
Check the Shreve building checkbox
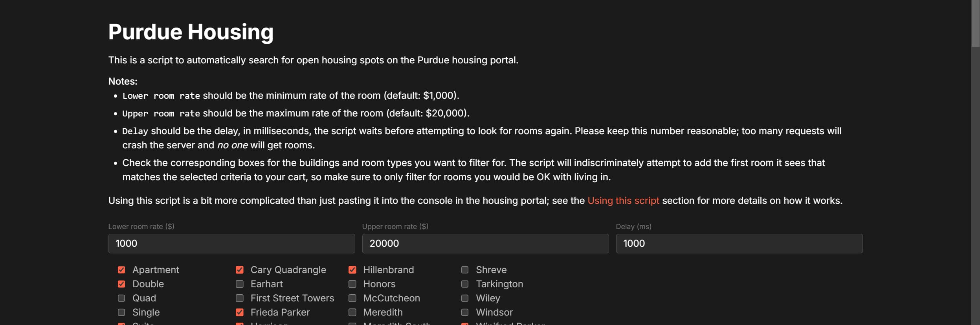pyautogui.click(x=464, y=270)
